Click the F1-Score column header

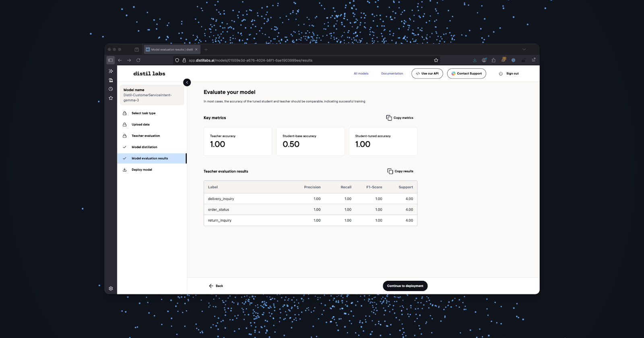(374, 187)
